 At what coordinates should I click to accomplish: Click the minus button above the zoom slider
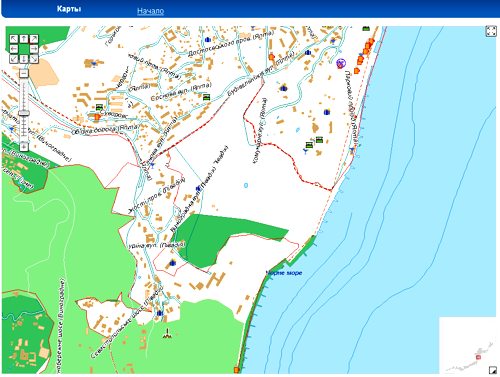point(24,73)
